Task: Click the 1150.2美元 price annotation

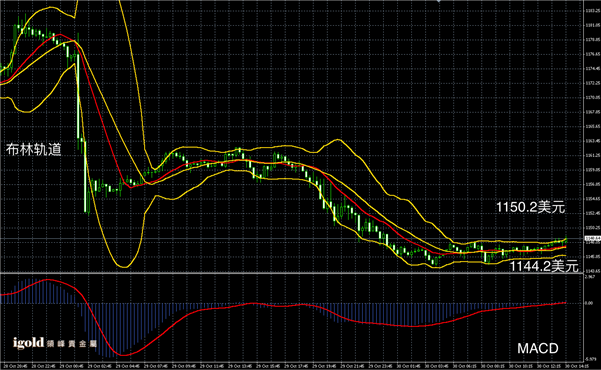Action: tap(530, 207)
